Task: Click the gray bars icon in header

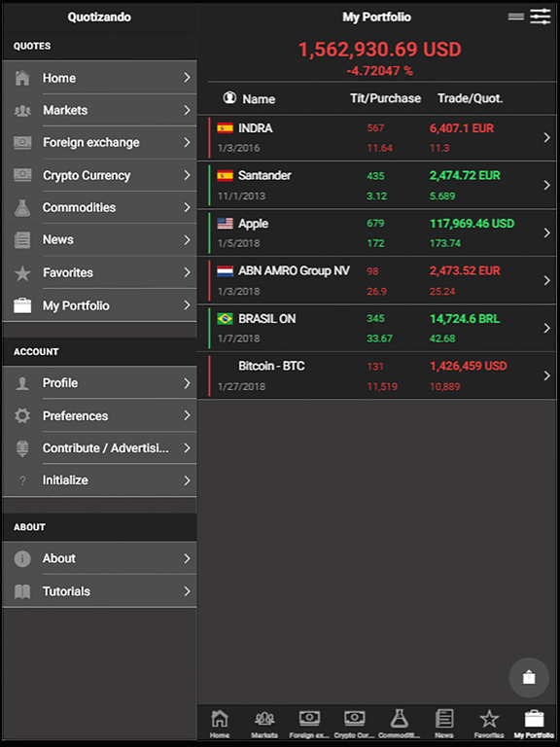Action: click(516, 17)
